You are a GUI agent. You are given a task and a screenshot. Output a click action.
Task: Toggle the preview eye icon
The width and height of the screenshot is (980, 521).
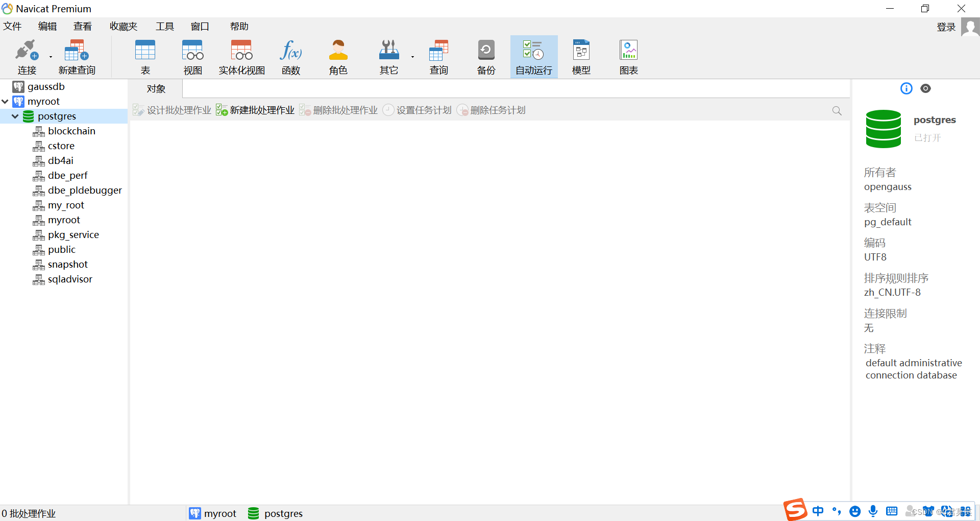(x=925, y=88)
